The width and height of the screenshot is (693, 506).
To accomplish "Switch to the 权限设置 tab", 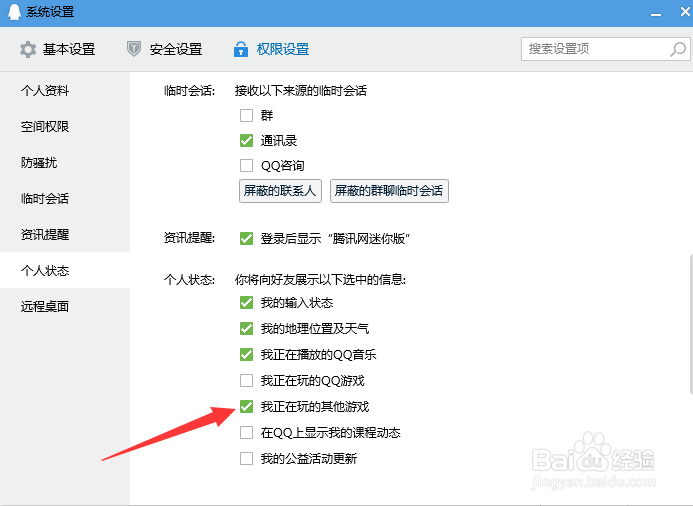I will (271, 49).
